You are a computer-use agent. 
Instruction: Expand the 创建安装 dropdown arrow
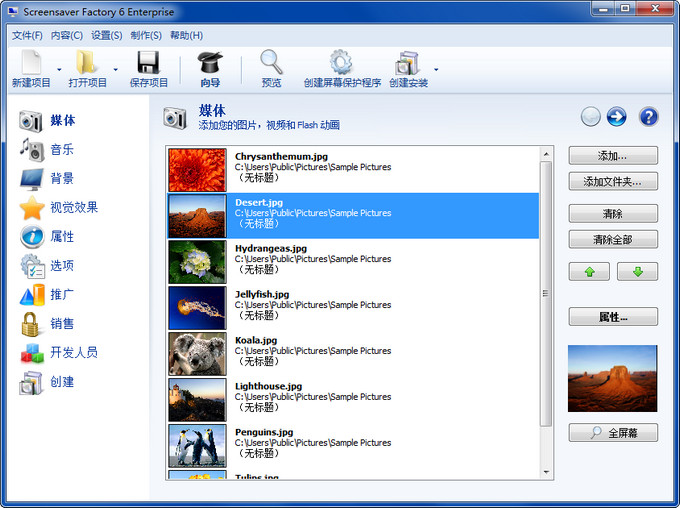click(x=436, y=69)
